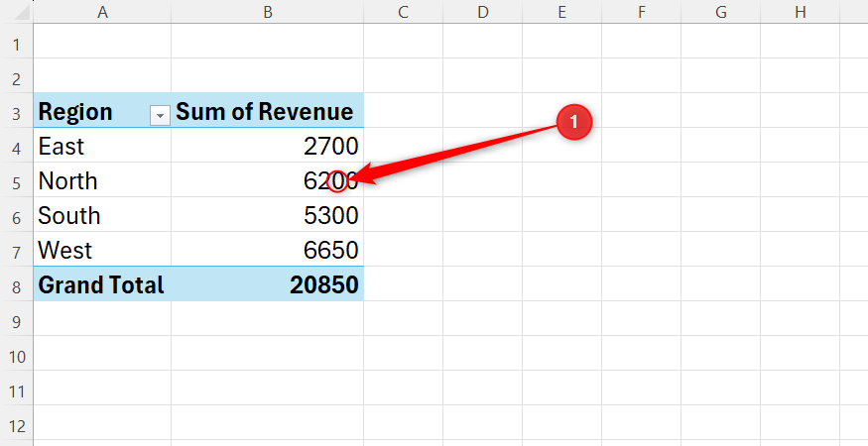
Task: Select column G header
Action: point(721,12)
